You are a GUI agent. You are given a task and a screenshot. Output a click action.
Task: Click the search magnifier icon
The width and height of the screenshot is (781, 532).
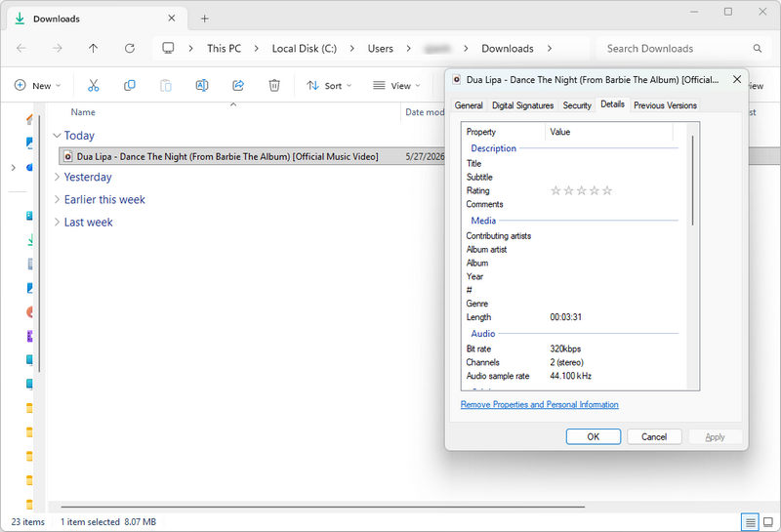(758, 48)
